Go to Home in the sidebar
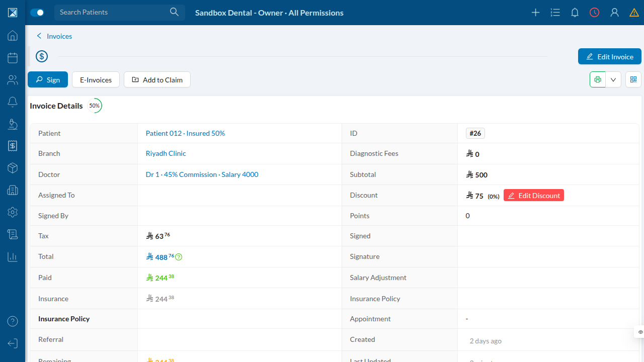The width and height of the screenshot is (644, 362). pos(13,36)
